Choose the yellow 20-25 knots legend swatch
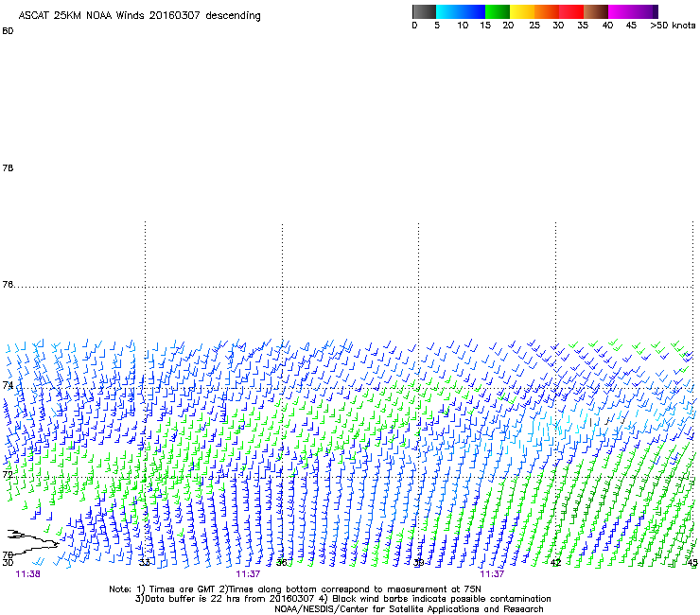Screen dimensions: 700x615 pos(522,11)
